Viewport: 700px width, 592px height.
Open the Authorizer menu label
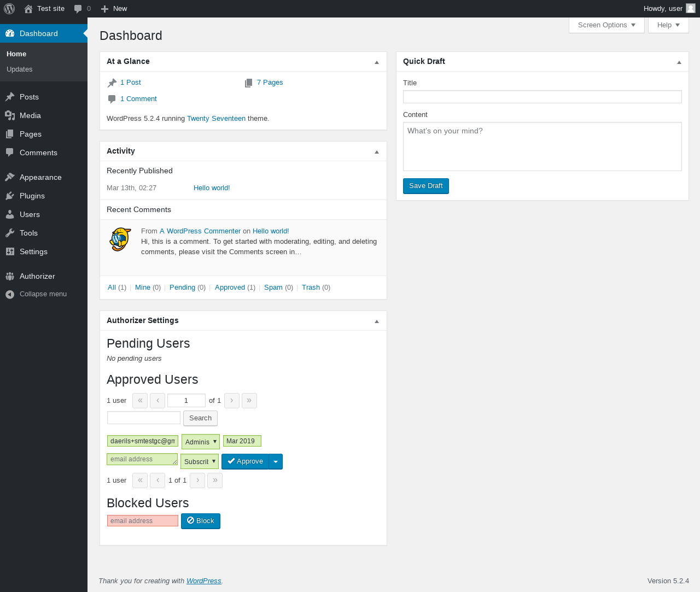coord(37,276)
